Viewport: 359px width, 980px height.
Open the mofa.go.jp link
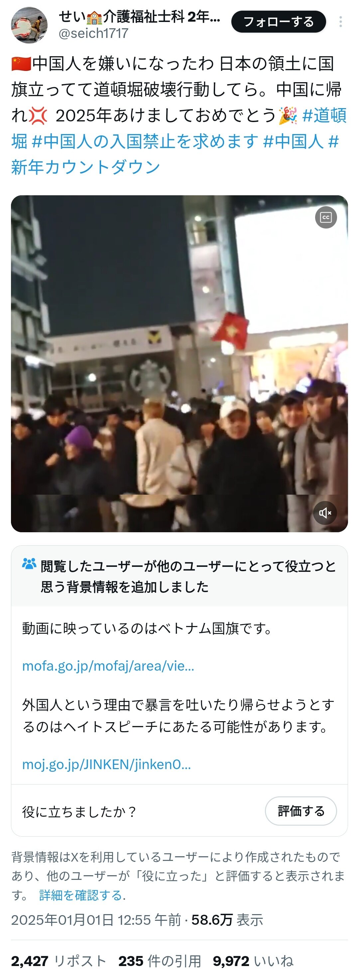[108, 666]
